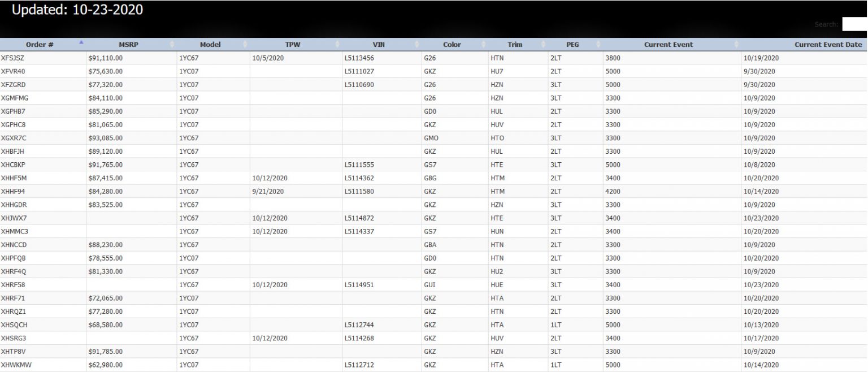Click the $93,085.00 MSRP cell
This screenshot has height=372, width=868.
tap(106, 138)
